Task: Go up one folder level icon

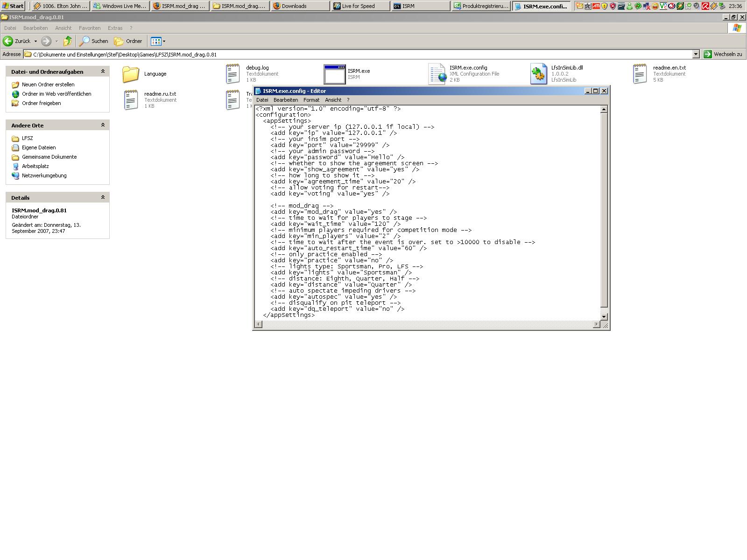Action: coord(68,41)
